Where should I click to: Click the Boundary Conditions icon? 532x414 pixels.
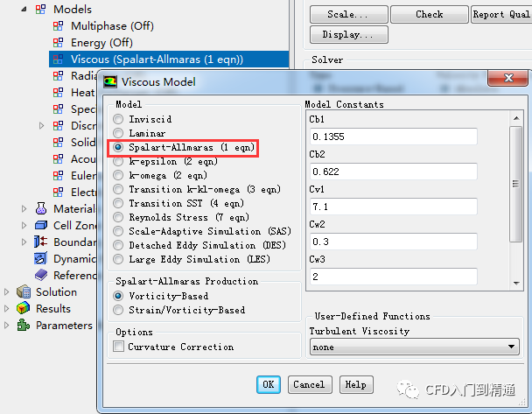[x=41, y=242]
